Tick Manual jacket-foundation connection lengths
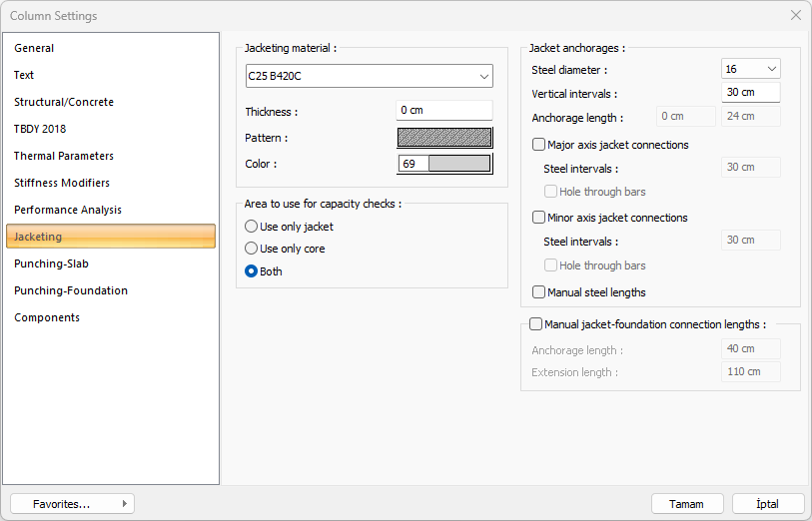The image size is (812, 521). [536, 324]
